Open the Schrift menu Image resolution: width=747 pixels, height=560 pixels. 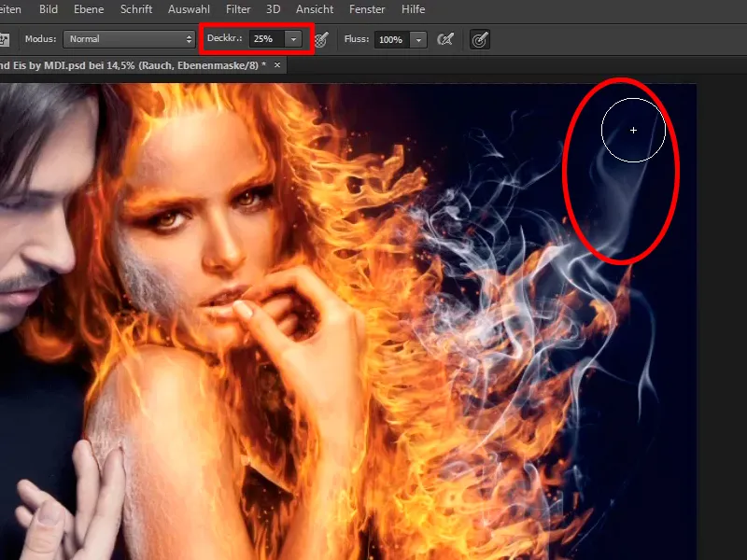tap(136, 9)
